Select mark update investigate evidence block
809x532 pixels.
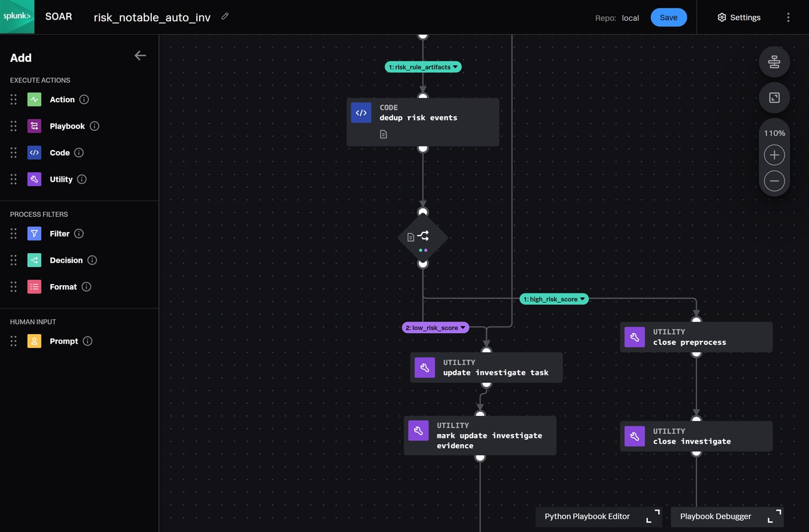tap(480, 435)
